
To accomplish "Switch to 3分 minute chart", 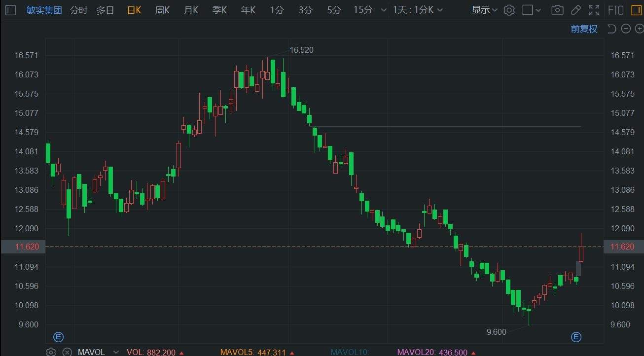I will pos(305,10).
